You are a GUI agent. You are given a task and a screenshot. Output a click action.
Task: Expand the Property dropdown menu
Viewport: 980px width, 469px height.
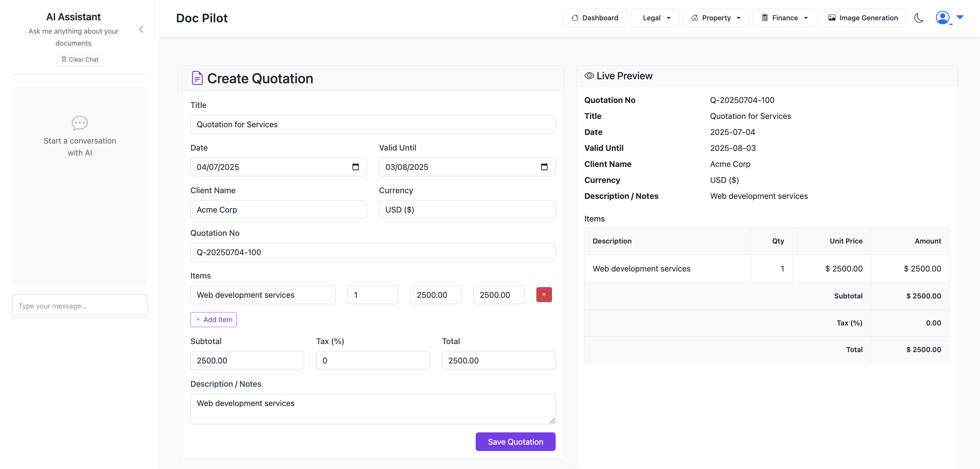[716, 18]
